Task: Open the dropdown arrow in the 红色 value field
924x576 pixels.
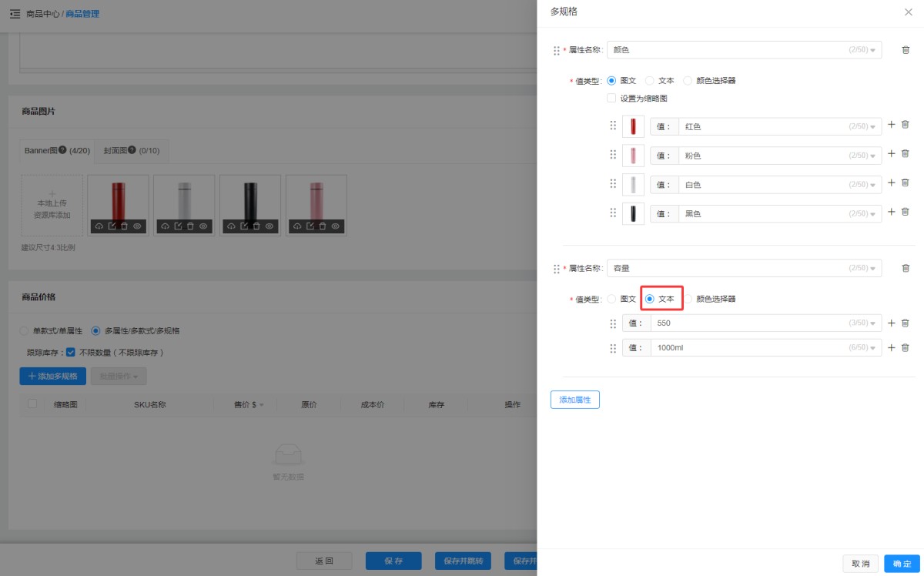Action: tap(873, 126)
